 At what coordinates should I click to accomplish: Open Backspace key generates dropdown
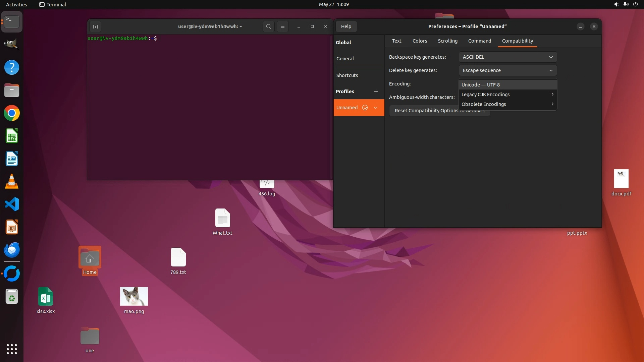pos(507,57)
